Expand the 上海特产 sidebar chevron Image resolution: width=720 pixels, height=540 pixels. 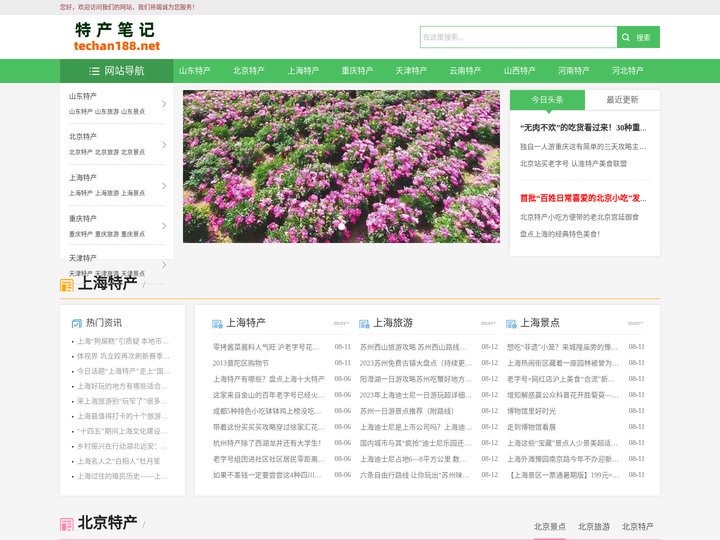164,186
